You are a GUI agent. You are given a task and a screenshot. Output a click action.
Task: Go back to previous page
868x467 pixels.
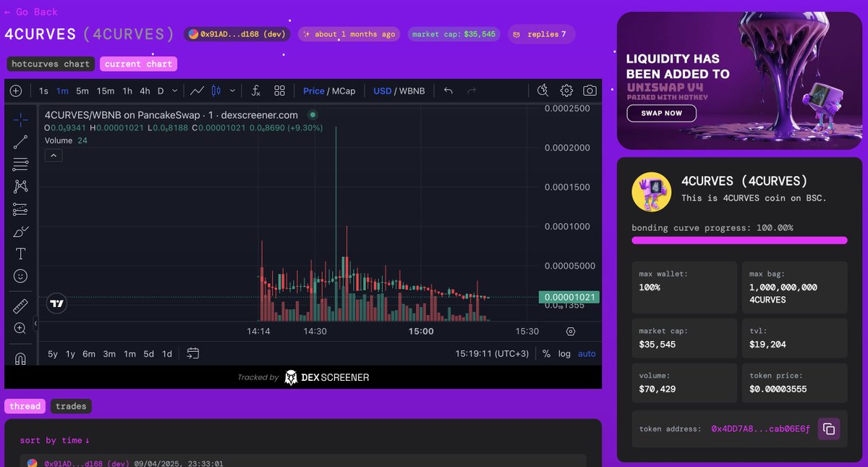click(x=31, y=12)
